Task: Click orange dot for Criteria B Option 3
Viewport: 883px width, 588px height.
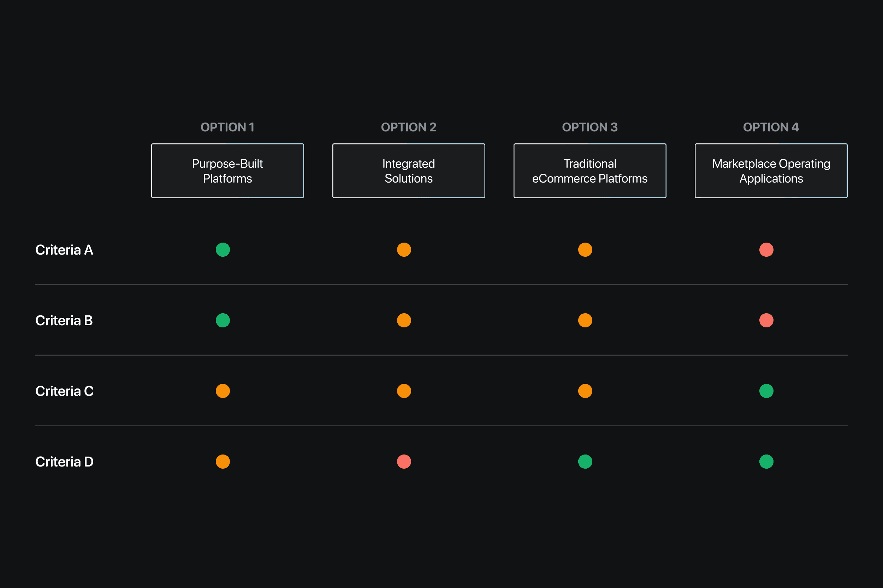Action: [585, 320]
